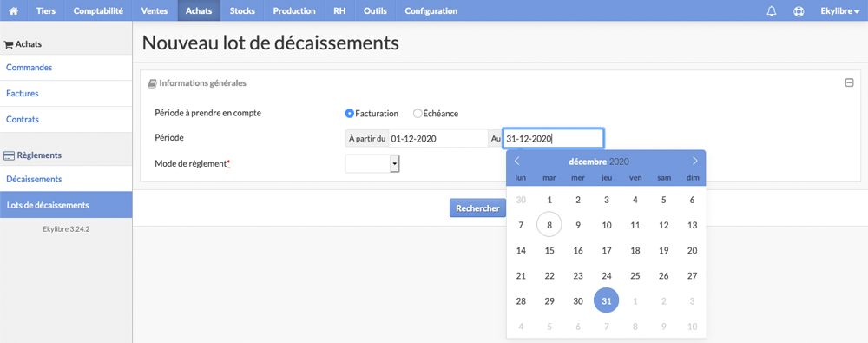Image resolution: width=868 pixels, height=343 pixels.
Task: Pick December 12 in the calendar
Action: tap(664, 225)
